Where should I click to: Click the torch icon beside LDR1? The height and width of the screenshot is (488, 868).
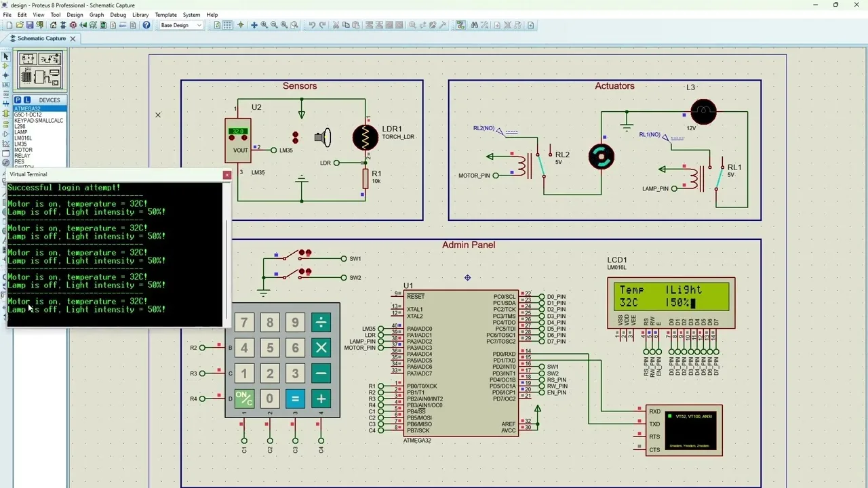[x=323, y=138]
